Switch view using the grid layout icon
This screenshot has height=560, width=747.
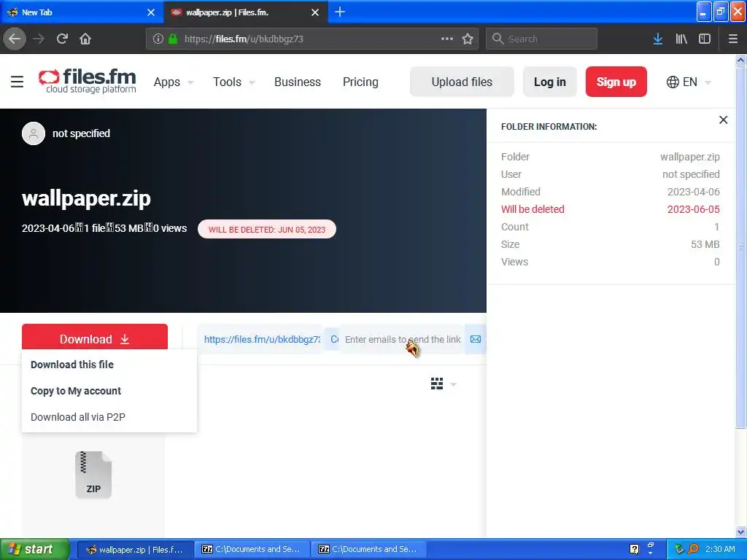(x=437, y=384)
